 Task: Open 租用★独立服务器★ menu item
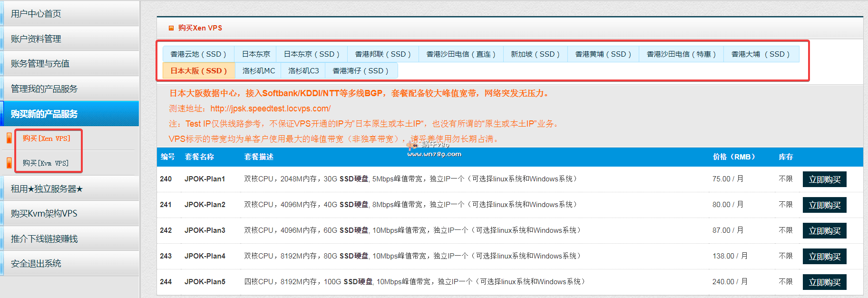[x=47, y=189]
